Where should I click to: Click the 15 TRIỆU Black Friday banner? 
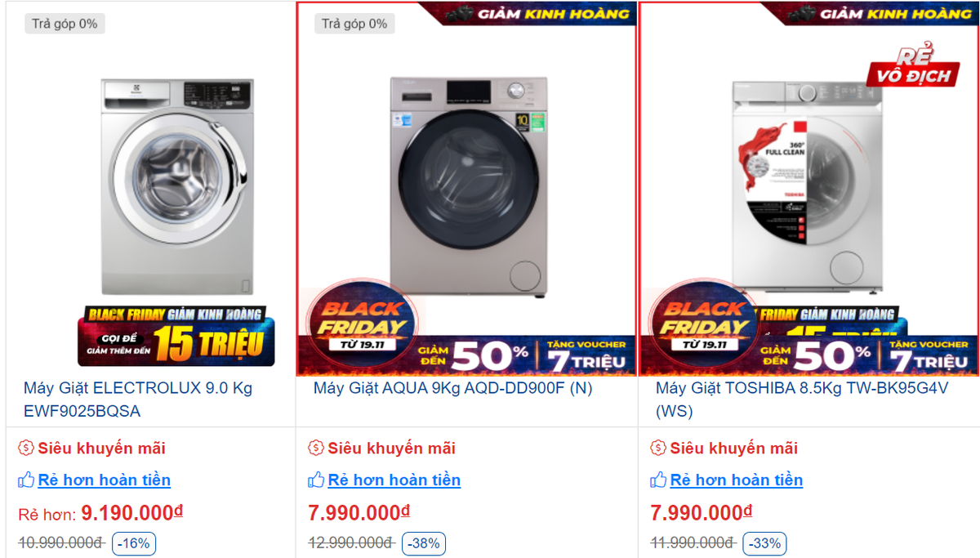coord(176,336)
